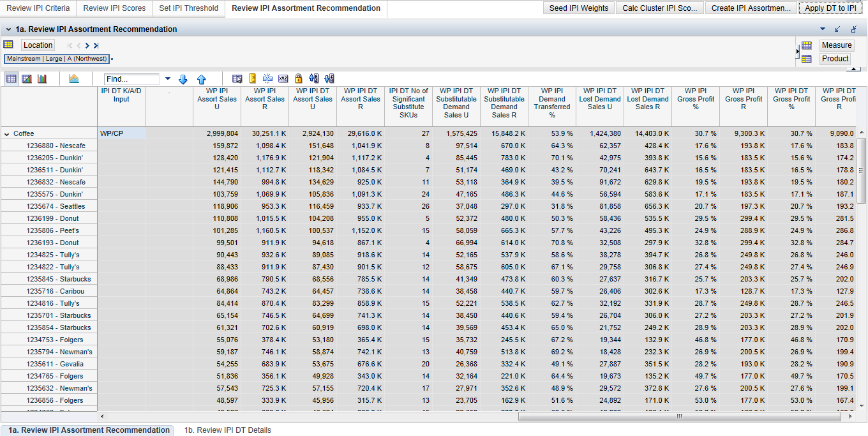Open the area chart icon in toolbar
Screen dimensions: 868x436
click(x=74, y=79)
